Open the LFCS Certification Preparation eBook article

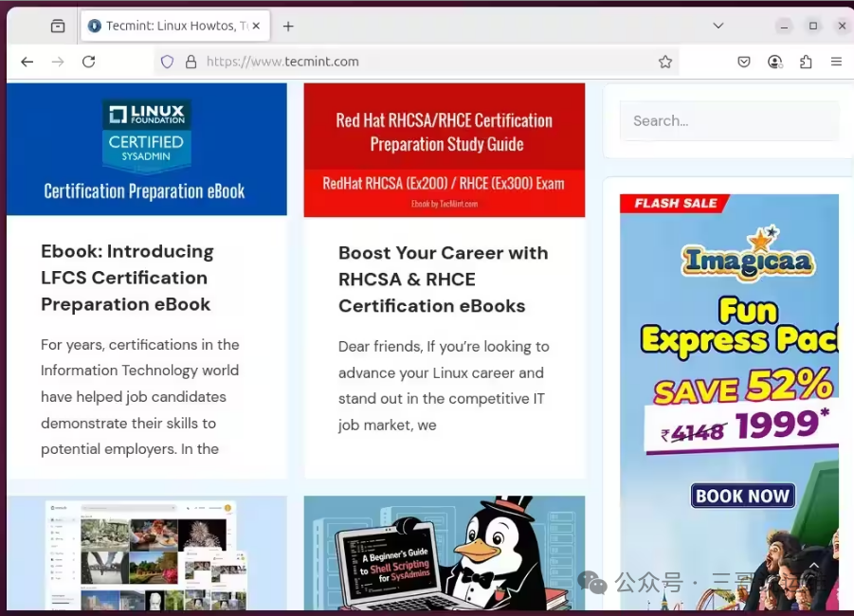(127, 278)
